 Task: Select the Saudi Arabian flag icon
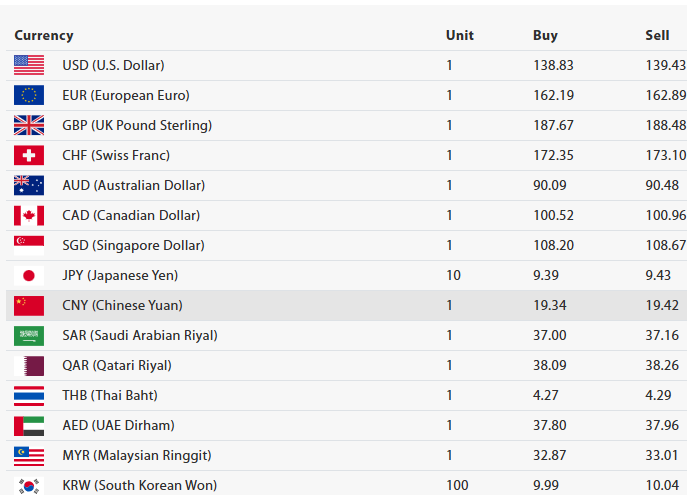click(29, 335)
